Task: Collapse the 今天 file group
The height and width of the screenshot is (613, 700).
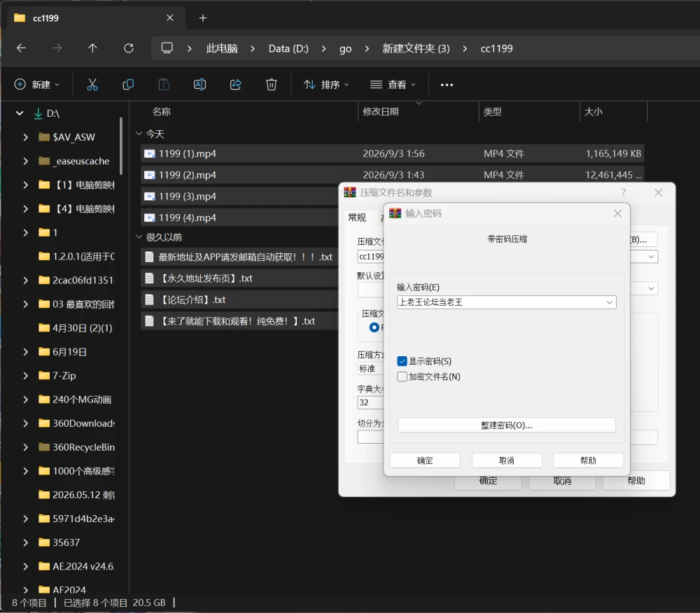Action: click(x=139, y=134)
